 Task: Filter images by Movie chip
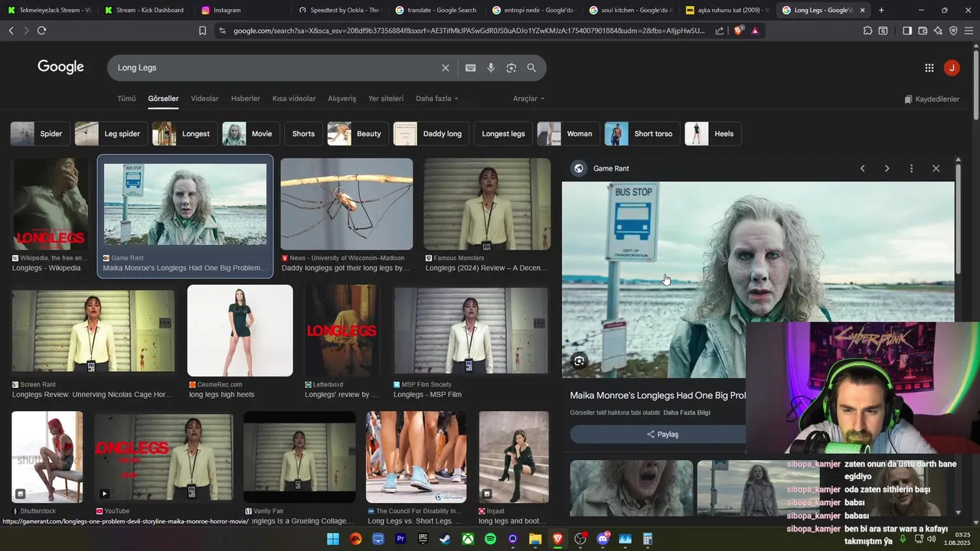[251, 134]
